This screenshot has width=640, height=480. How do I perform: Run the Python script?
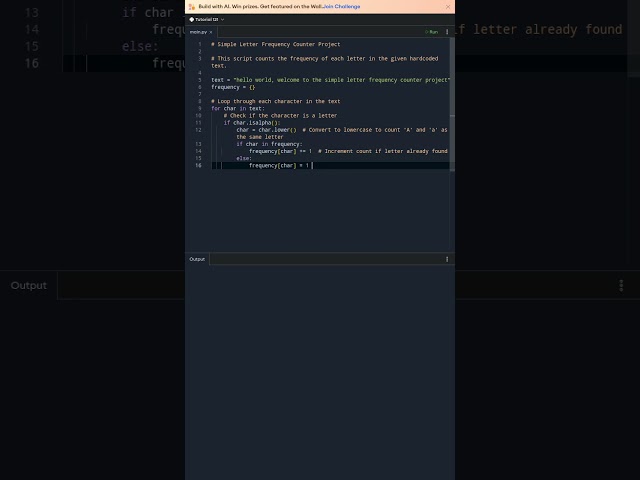point(431,32)
